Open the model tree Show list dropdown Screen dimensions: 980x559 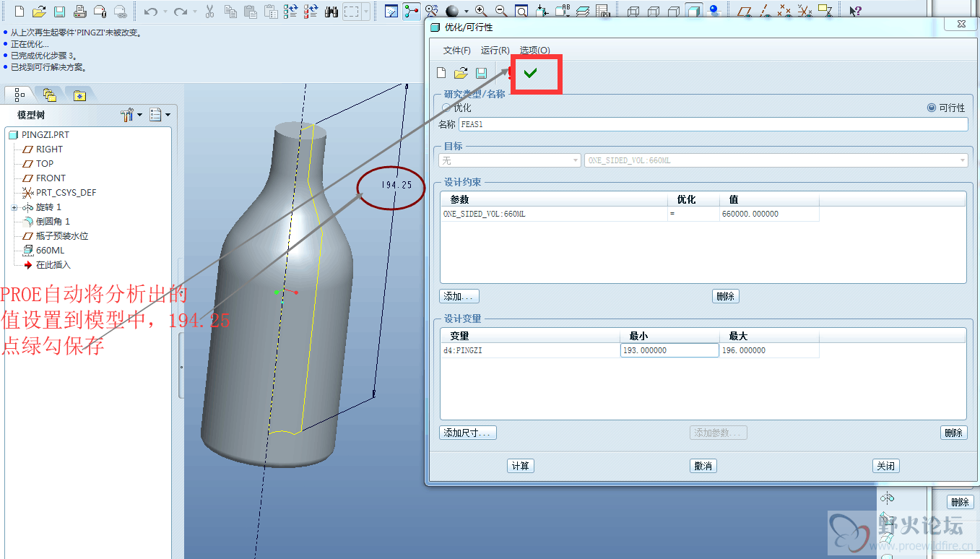pyautogui.click(x=160, y=115)
